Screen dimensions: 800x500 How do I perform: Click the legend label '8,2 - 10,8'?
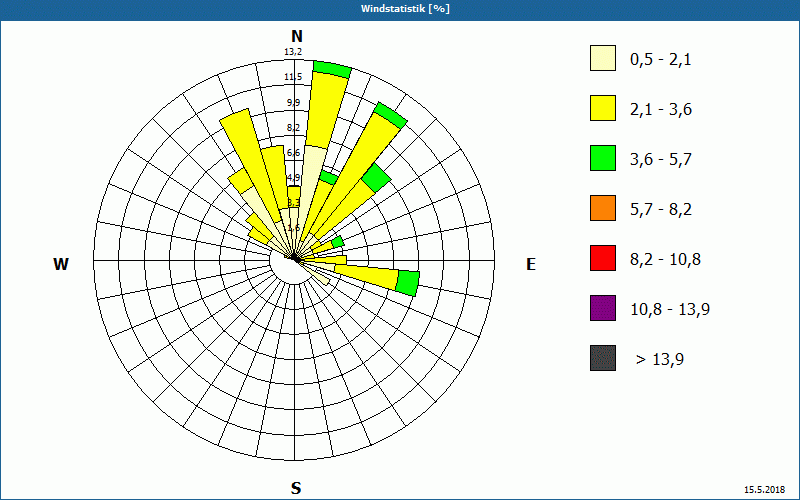tap(665, 260)
